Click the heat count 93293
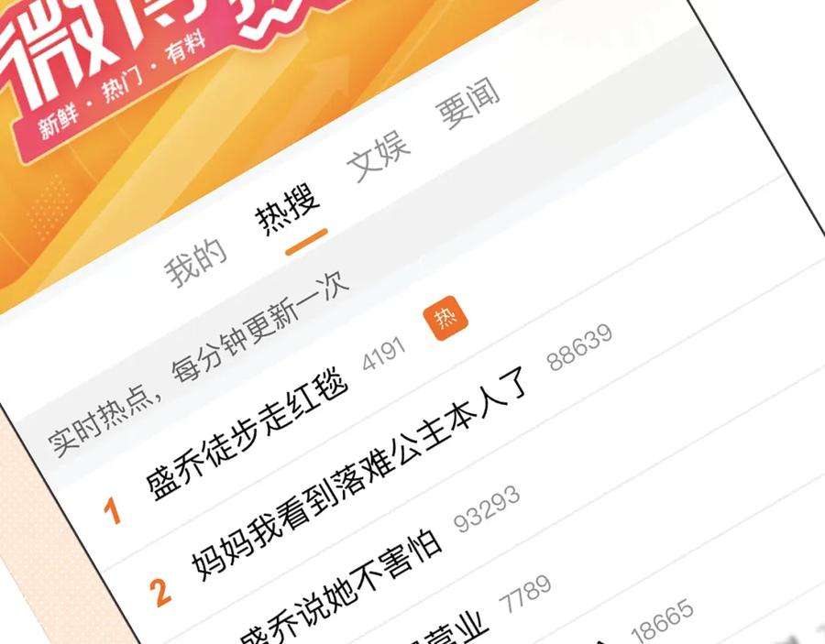Viewport: 825px width, 644px height. (487, 508)
